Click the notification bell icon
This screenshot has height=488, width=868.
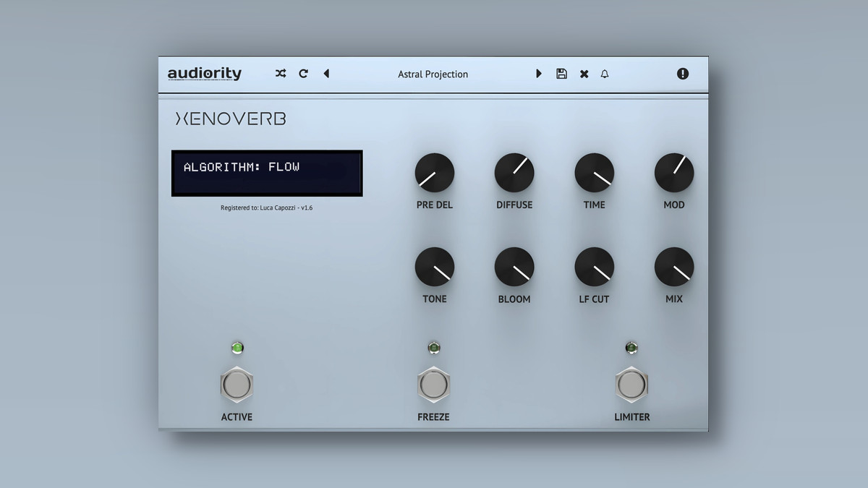click(x=605, y=74)
